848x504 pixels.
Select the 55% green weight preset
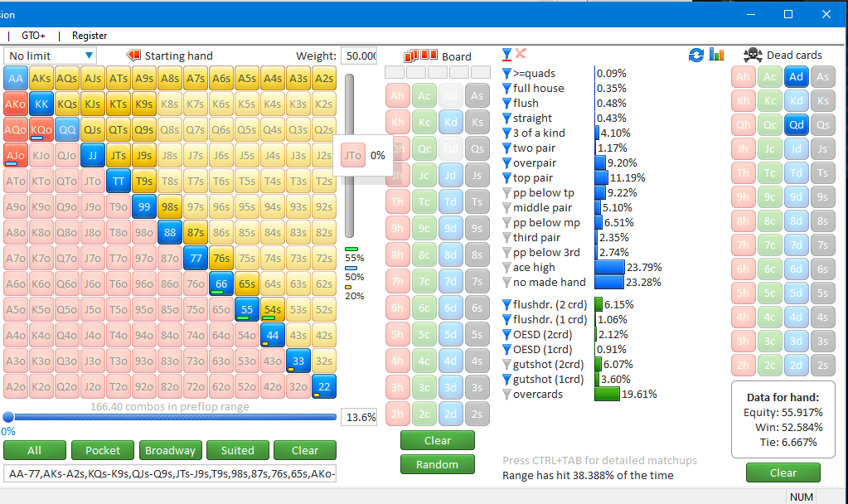(x=354, y=254)
